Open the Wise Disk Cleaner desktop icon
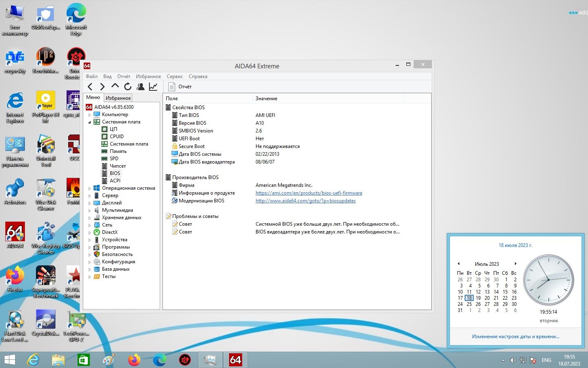 click(x=46, y=194)
